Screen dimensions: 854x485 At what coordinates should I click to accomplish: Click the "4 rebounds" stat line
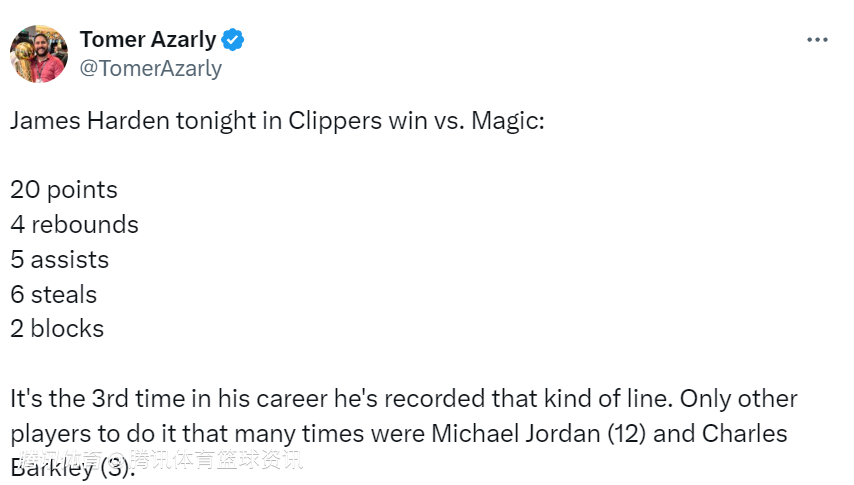[x=75, y=225]
